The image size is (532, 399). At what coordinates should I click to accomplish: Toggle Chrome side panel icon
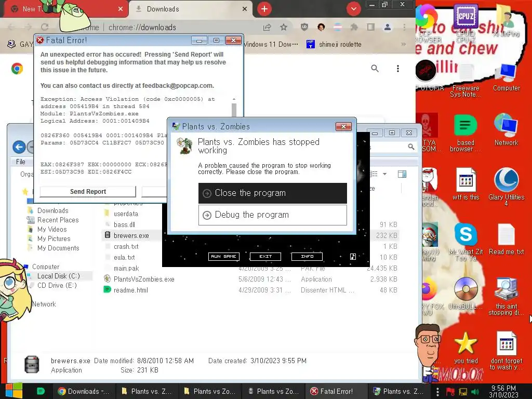(371, 27)
